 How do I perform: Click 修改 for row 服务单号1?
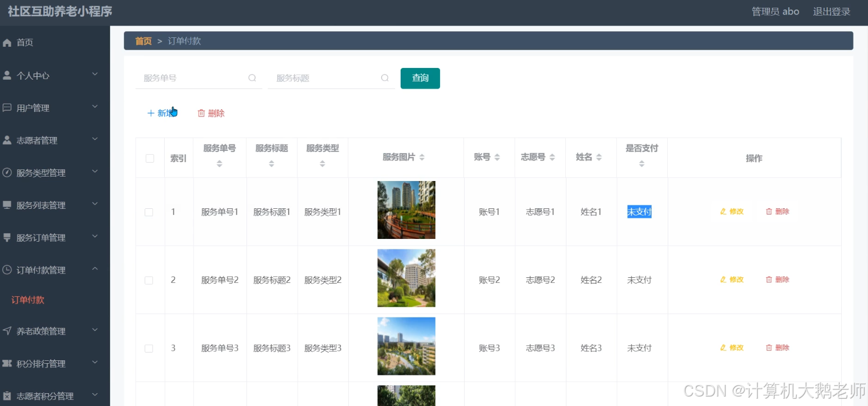coord(732,212)
